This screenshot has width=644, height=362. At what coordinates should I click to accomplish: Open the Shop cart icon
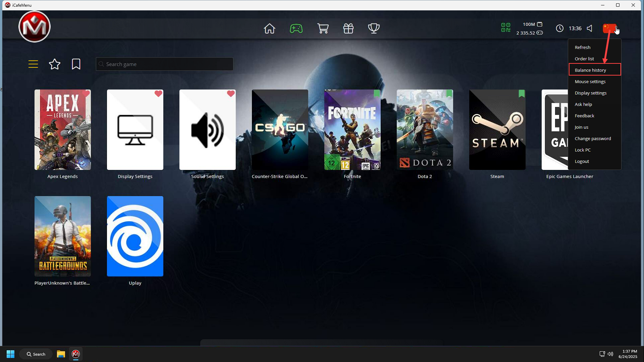(323, 28)
